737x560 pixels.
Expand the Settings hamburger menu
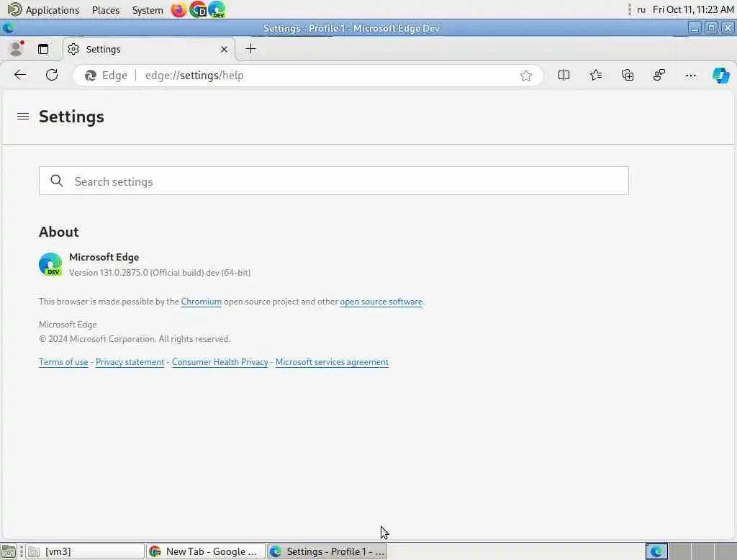(x=23, y=116)
